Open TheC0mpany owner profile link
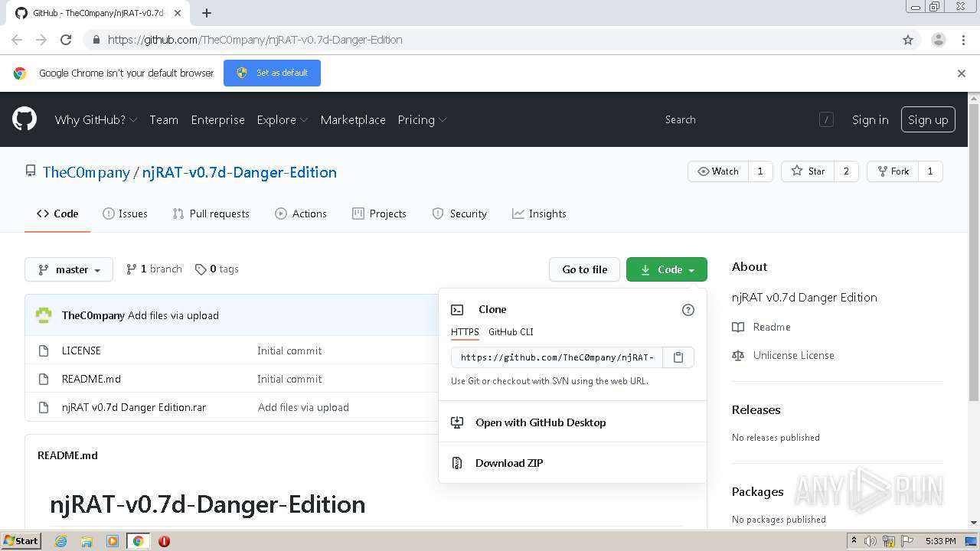 coord(87,172)
